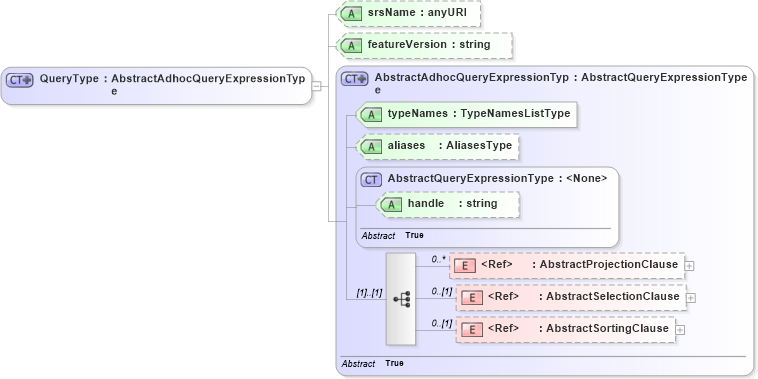Click the element icon of AbstractSelectionClause
Screen dimensions: 758x379
point(472,298)
